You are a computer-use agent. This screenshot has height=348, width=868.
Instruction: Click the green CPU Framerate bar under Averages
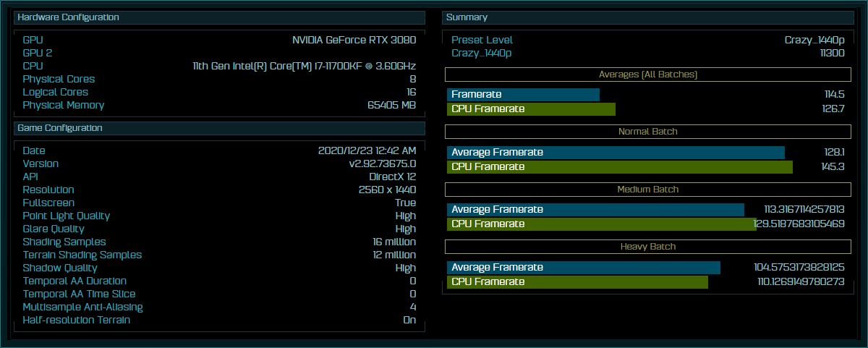pyautogui.click(x=531, y=109)
